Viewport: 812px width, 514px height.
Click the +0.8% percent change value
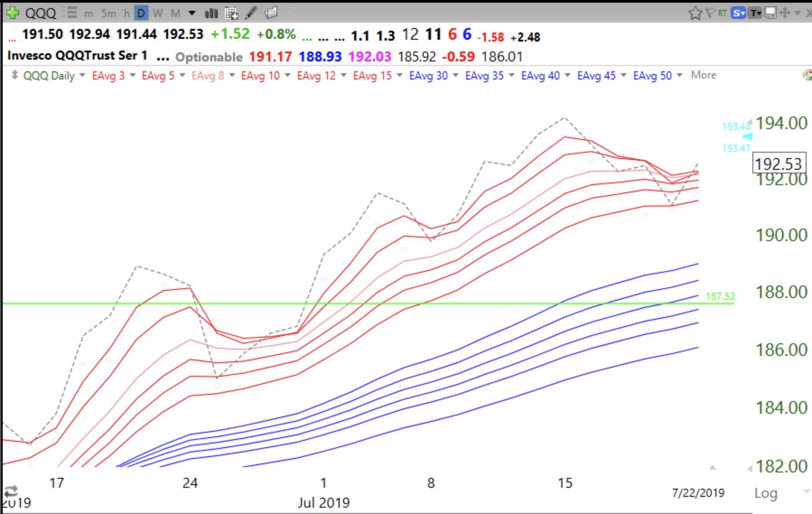pyautogui.click(x=276, y=34)
